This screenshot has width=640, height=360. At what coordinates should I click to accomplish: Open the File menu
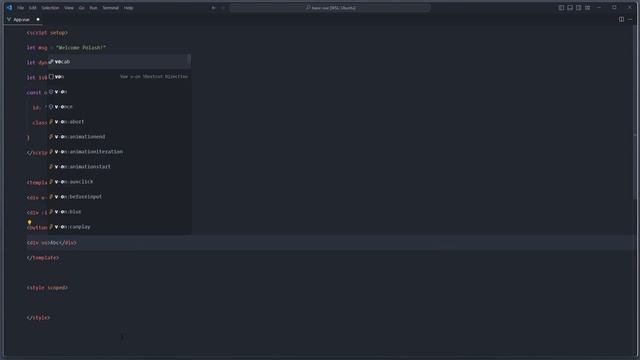pos(20,8)
